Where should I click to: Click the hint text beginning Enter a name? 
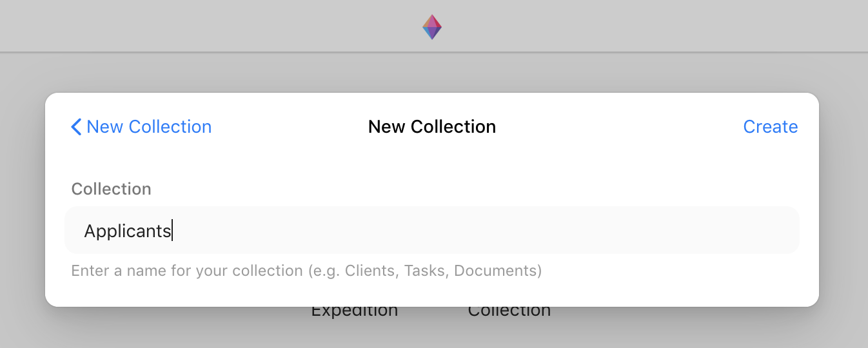(306, 271)
